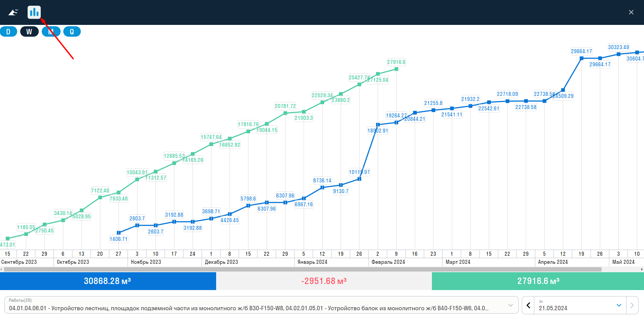Viewport: 644px width, 320px height.
Task: Click scrollbar left arrow
Action: pos(1,269)
